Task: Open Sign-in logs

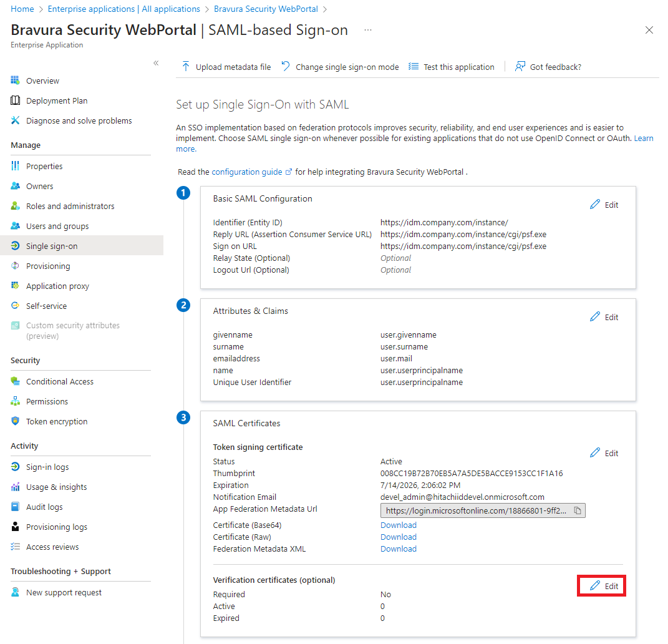Action: tap(44, 466)
